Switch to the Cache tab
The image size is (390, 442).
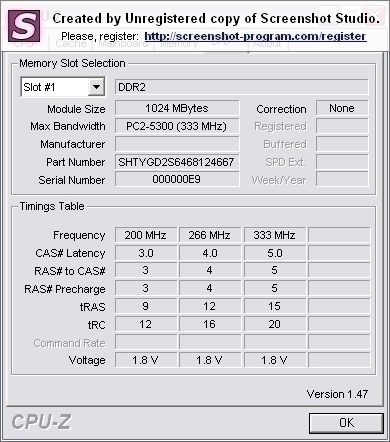click(x=71, y=43)
